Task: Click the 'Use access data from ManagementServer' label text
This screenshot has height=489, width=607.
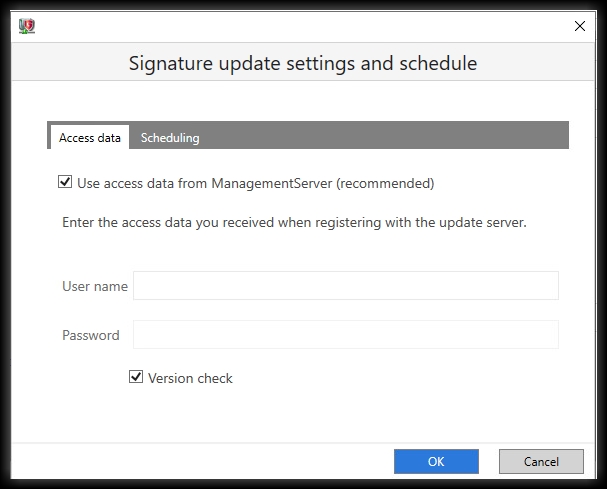Action: 204,183
